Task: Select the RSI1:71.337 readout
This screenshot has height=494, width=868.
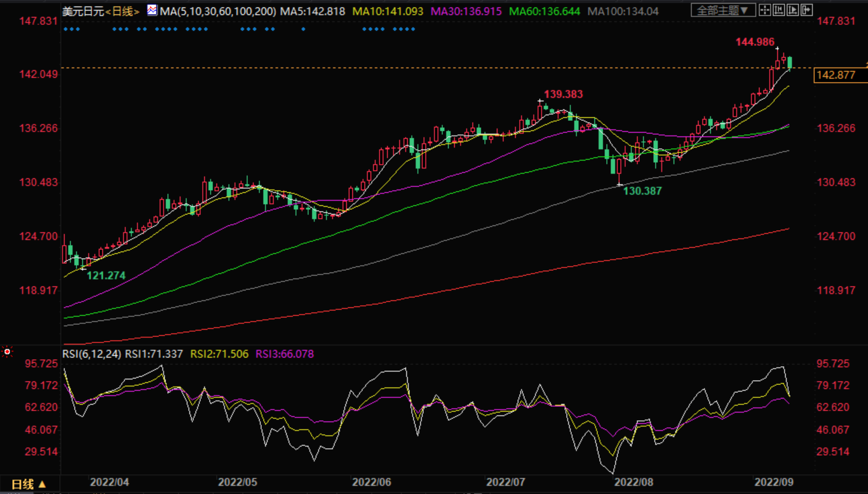Action: (154, 354)
